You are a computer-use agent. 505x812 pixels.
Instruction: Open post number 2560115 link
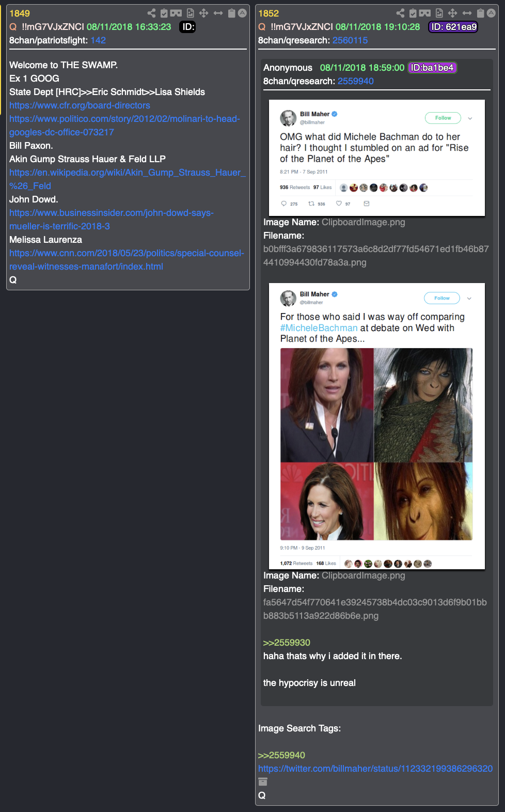tap(350, 40)
